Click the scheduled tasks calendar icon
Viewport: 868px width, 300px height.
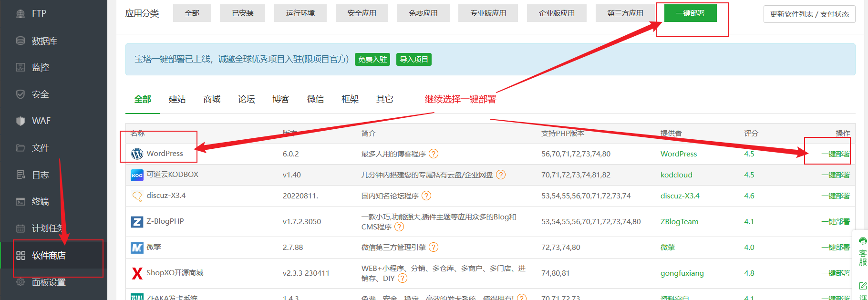click(x=21, y=228)
